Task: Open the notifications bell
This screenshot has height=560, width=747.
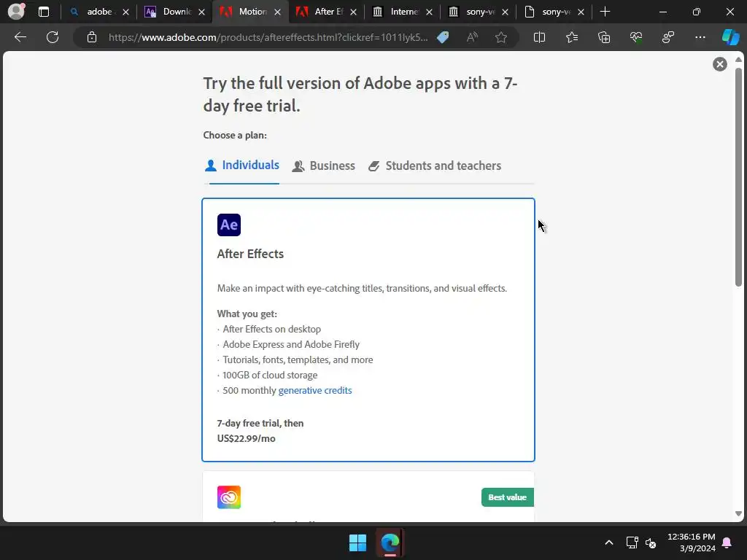Action: pos(727,542)
